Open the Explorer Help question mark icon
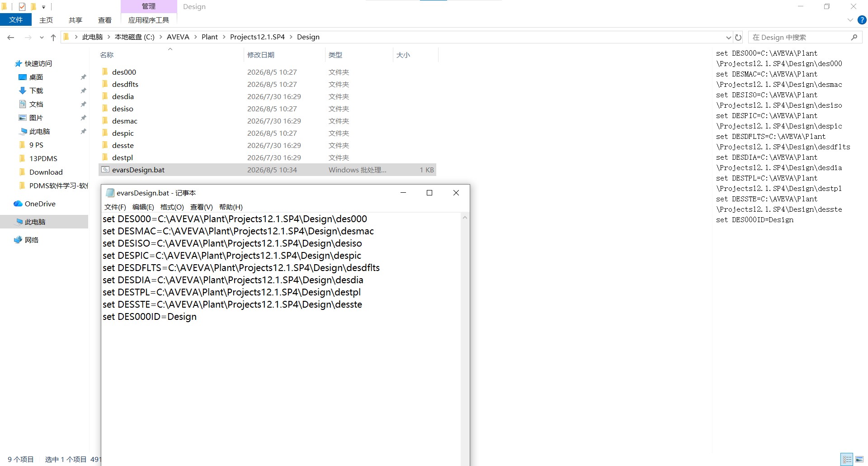 pyautogui.click(x=862, y=20)
